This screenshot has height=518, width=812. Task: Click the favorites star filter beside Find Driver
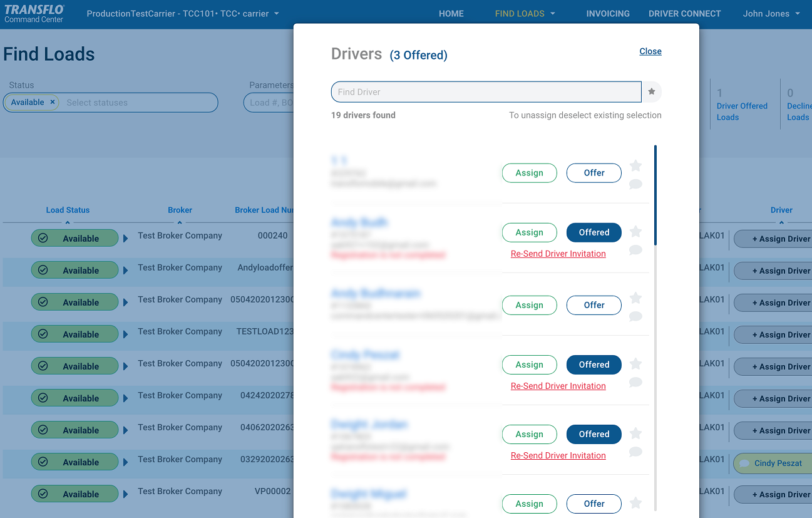(x=652, y=92)
